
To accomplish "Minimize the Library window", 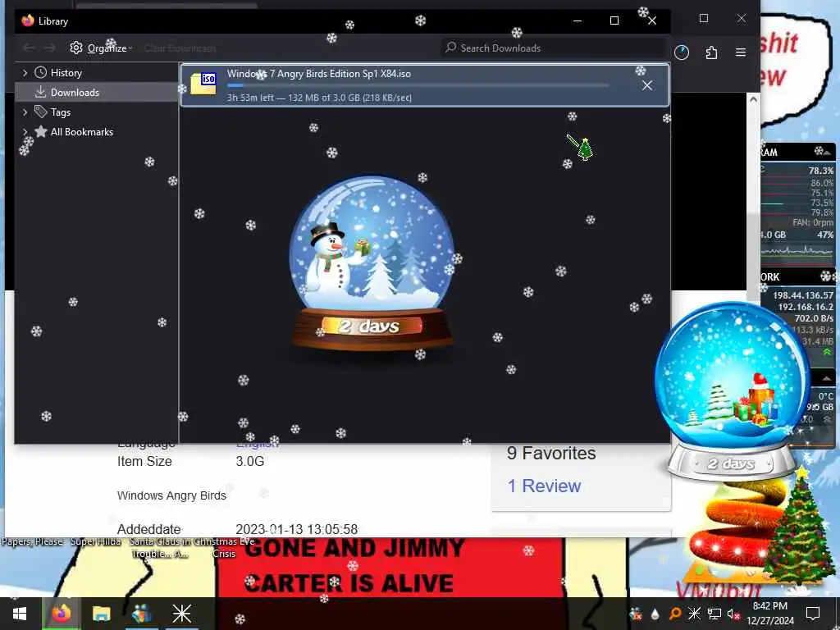I will (x=577, y=21).
